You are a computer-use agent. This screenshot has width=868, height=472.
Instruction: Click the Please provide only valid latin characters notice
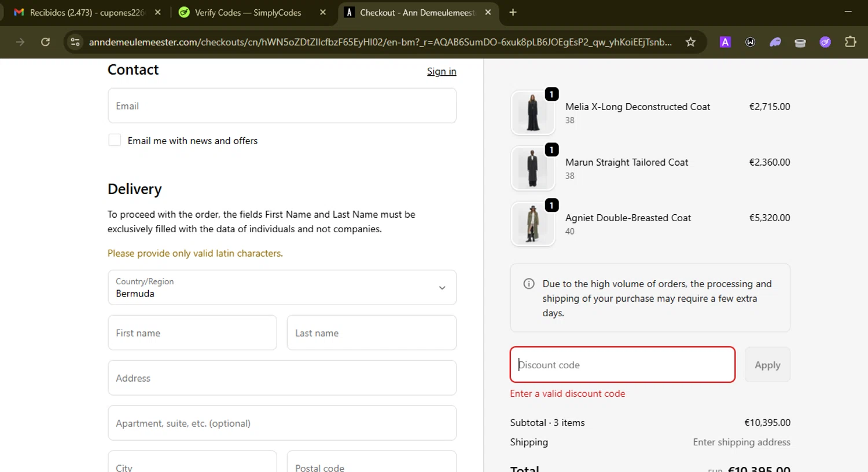point(195,253)
